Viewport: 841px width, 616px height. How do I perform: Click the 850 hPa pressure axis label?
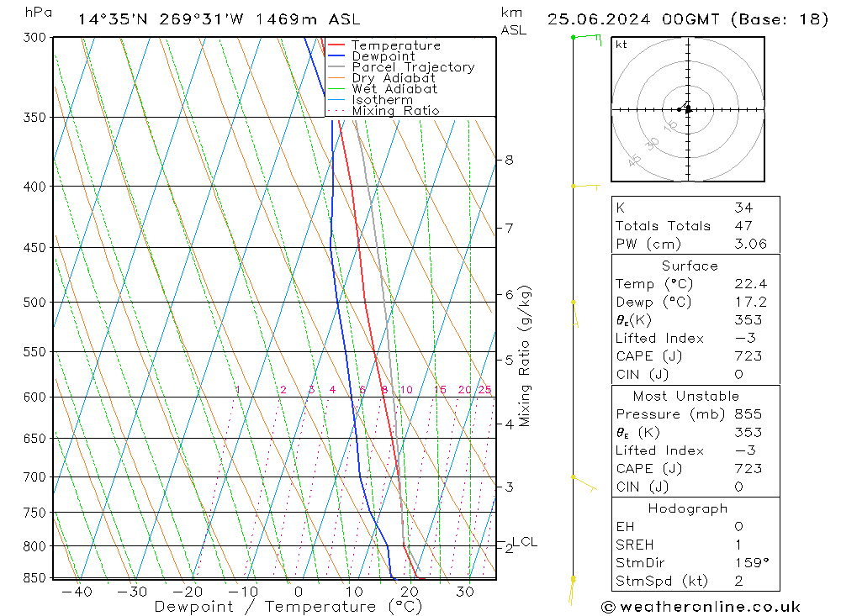point(34,578)
